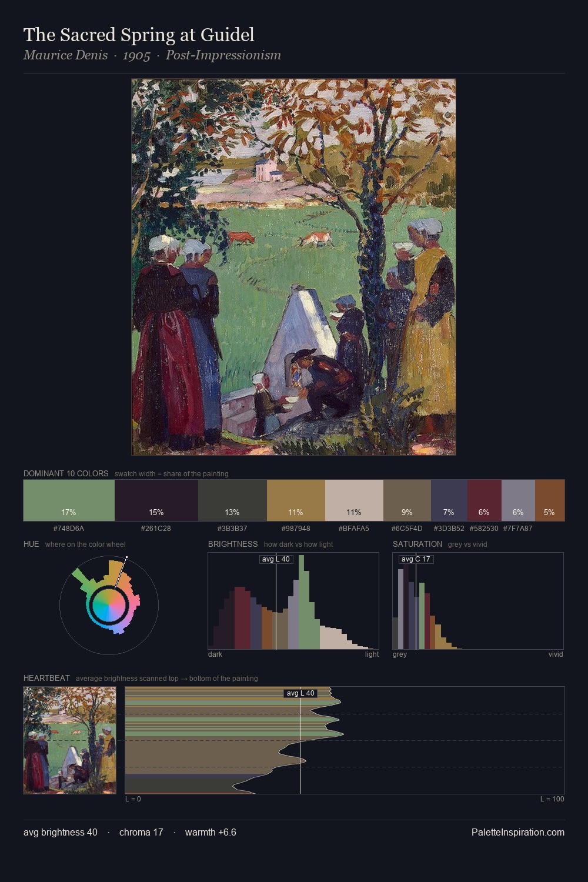The image size is (588, 882).
Task: Click hex code #7F7A87 text
Action: point(518,529)
